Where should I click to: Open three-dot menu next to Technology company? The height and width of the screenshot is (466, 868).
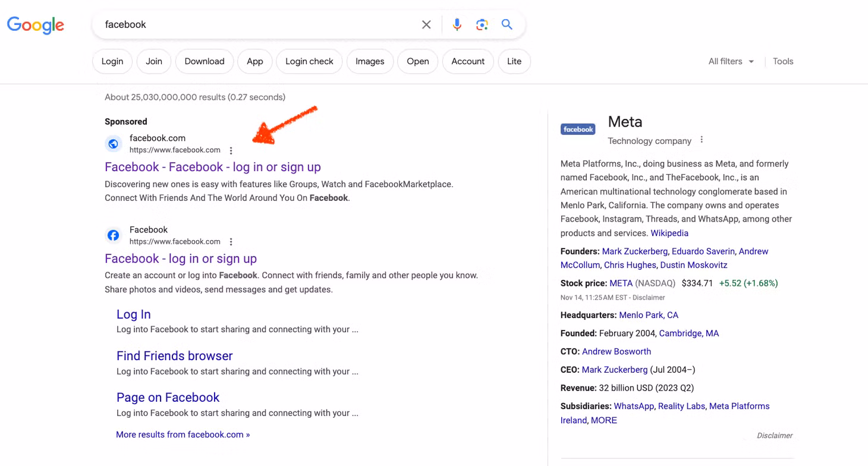click(x=702, y=140)
